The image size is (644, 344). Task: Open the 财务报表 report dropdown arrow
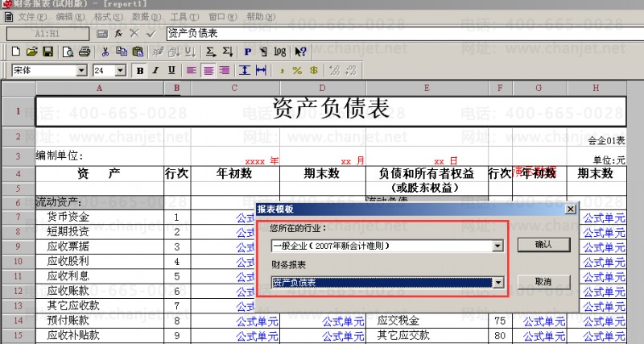tap(497, 283)
